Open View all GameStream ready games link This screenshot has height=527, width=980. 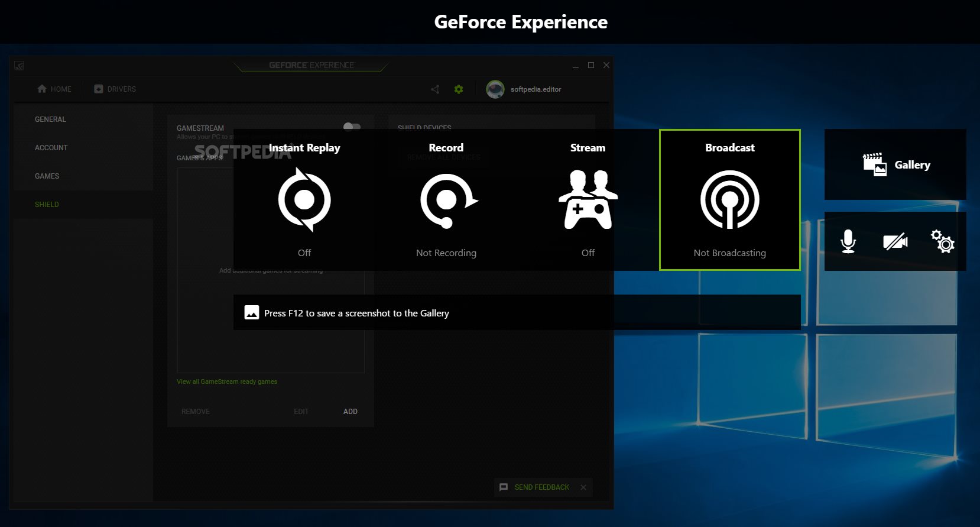click(227, 381)
